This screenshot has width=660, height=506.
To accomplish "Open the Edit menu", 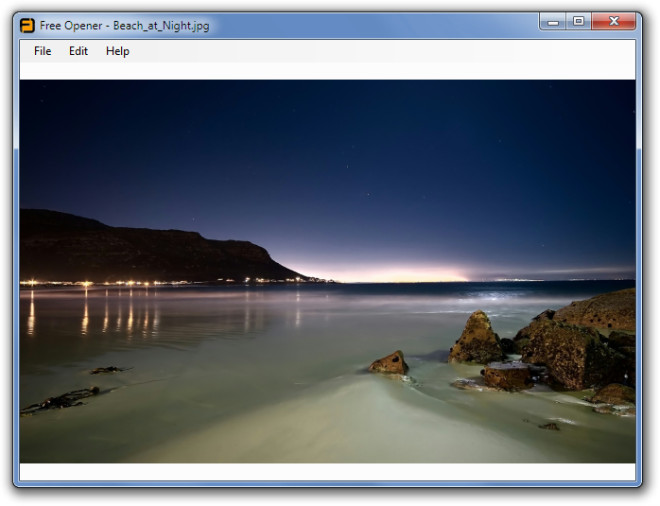I will [x=78, y=51].
